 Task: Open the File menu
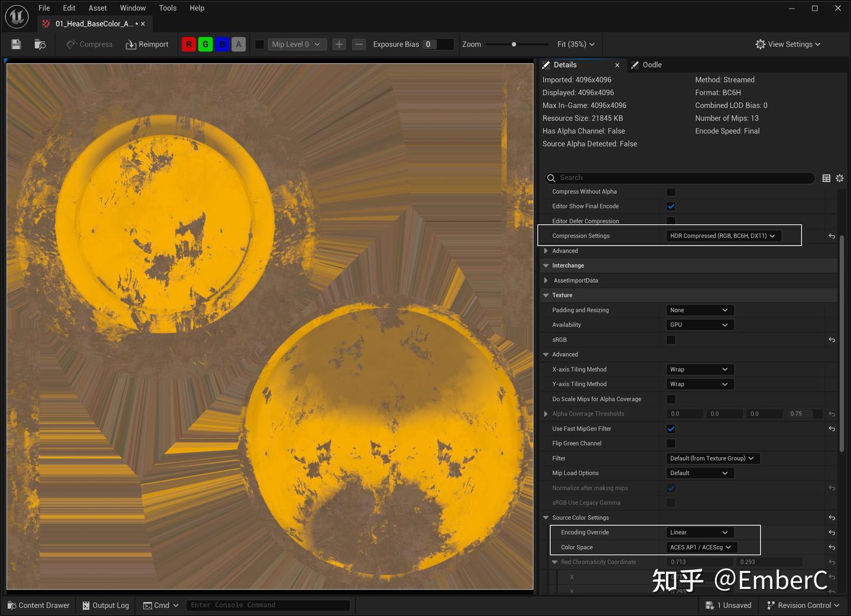coord(44,8)
